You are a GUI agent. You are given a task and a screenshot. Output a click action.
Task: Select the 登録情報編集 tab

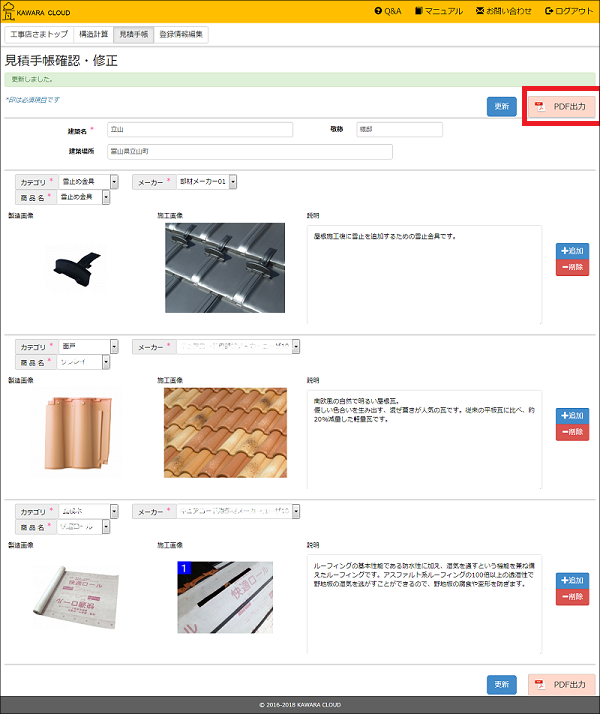(x=182, y=34)
